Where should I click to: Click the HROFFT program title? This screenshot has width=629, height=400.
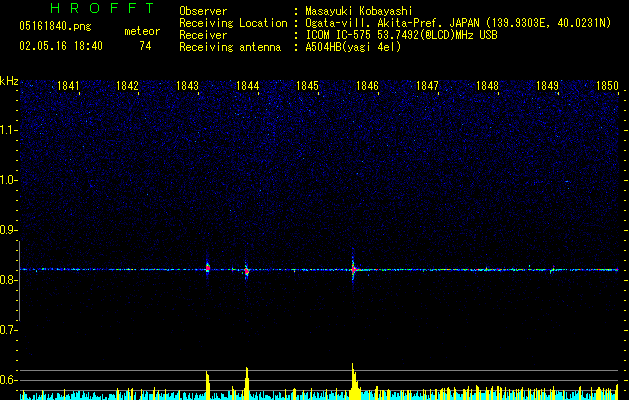click(103, 8)
